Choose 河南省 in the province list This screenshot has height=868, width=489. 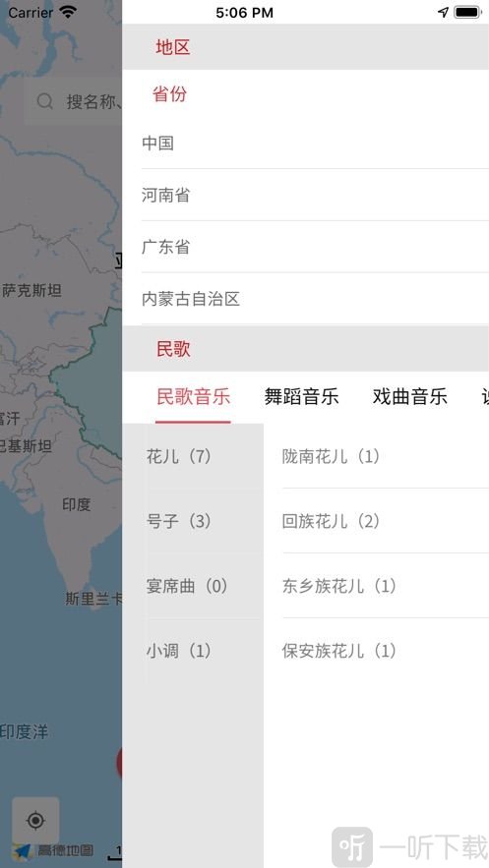click(315, 195)
